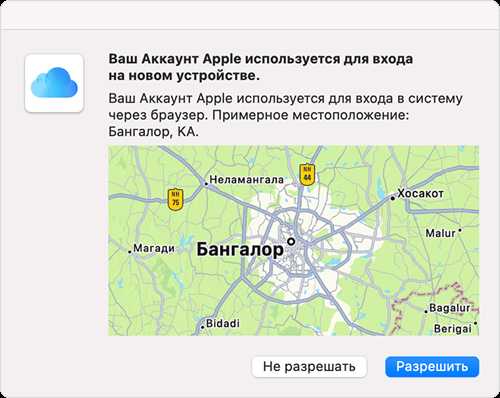Click the Не разрешать button
Viewport: 500px width, 398px height.
[x=309, y=367]
